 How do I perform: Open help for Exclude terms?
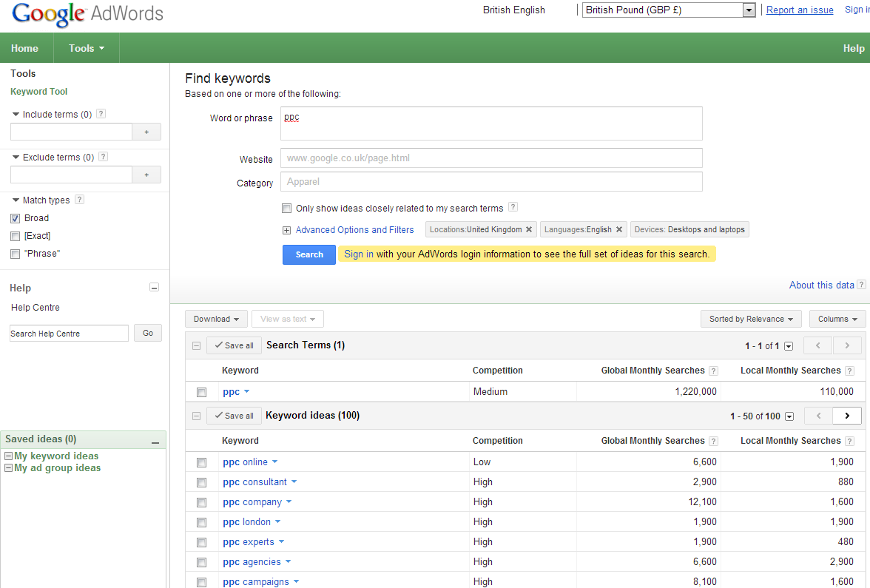pos(104,157)
